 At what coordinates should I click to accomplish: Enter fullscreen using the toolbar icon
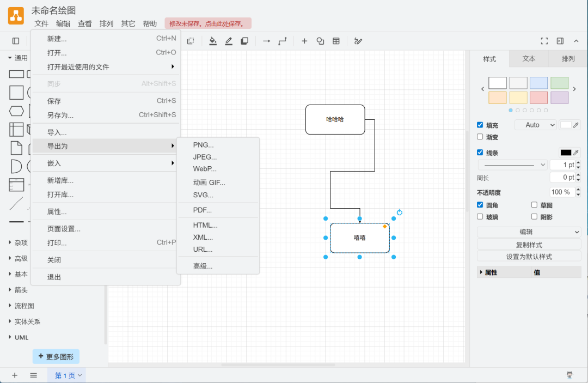pos(544,41)
